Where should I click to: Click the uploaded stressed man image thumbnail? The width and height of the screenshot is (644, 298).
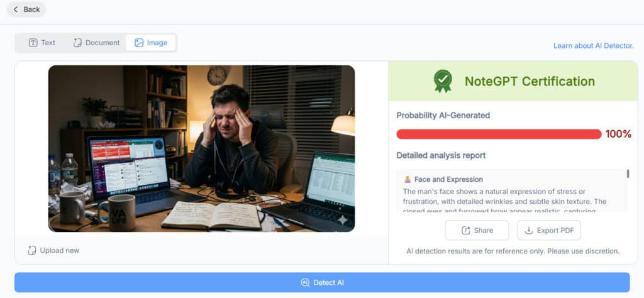pos(201,148)
